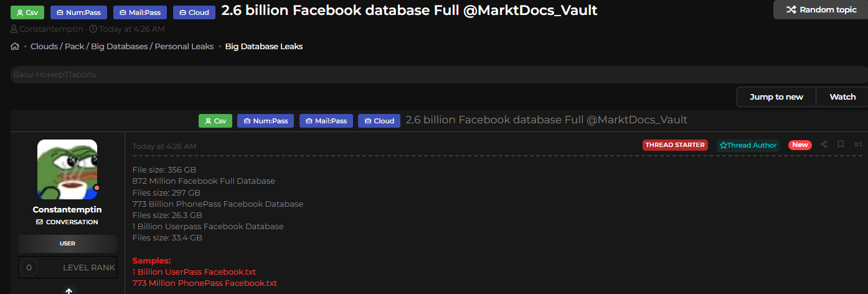Click the top Mail:Pass prefix tag
Screen dimensions: 868x294
[140, 12]
